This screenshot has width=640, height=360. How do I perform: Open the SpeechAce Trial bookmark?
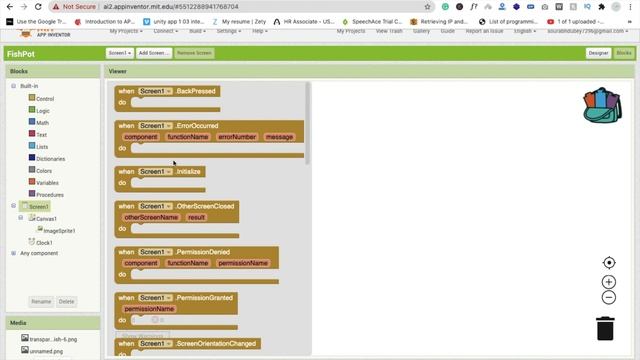pyautogui.click(x=372, y=22)
